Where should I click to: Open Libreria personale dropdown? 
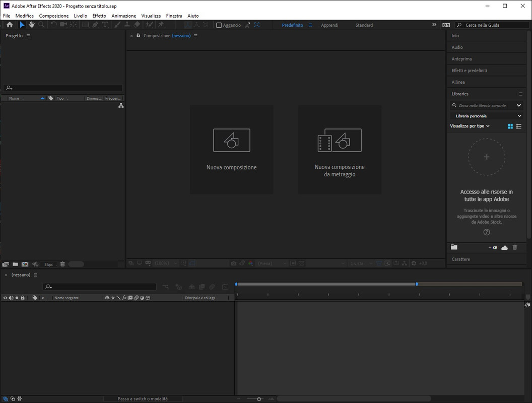487,116
